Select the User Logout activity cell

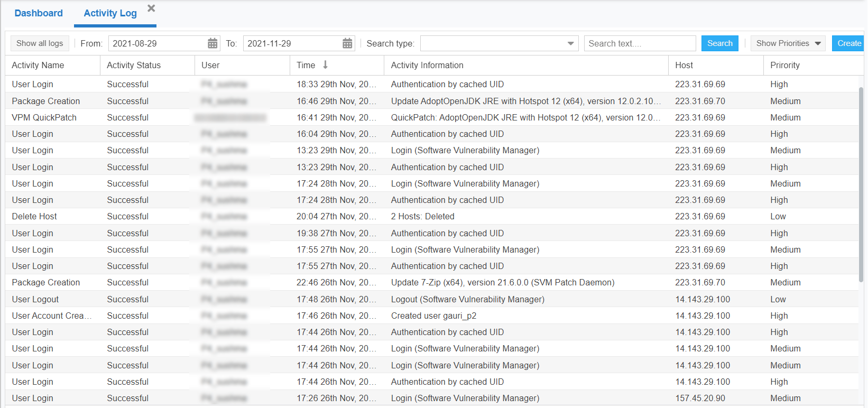pyautogui.click(x=35, y=299)
